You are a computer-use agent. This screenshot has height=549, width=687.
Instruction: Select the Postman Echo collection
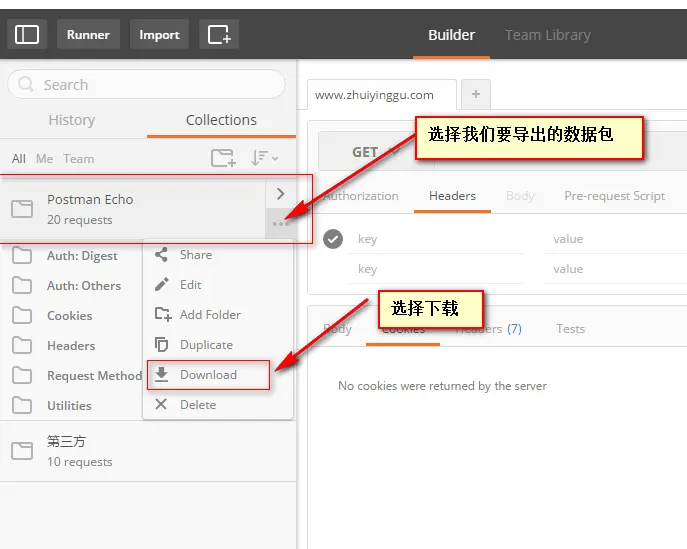[x=132, y=209]
